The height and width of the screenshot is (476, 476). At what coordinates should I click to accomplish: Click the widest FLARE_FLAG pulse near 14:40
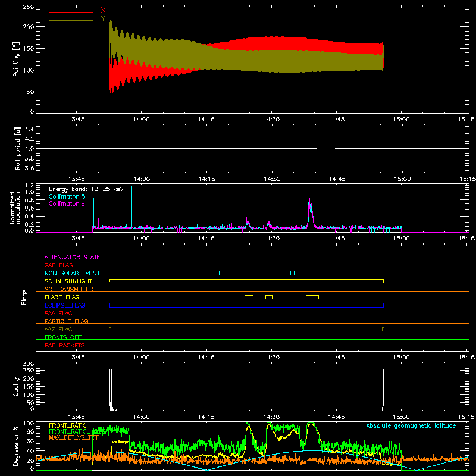tap(312, 297)
